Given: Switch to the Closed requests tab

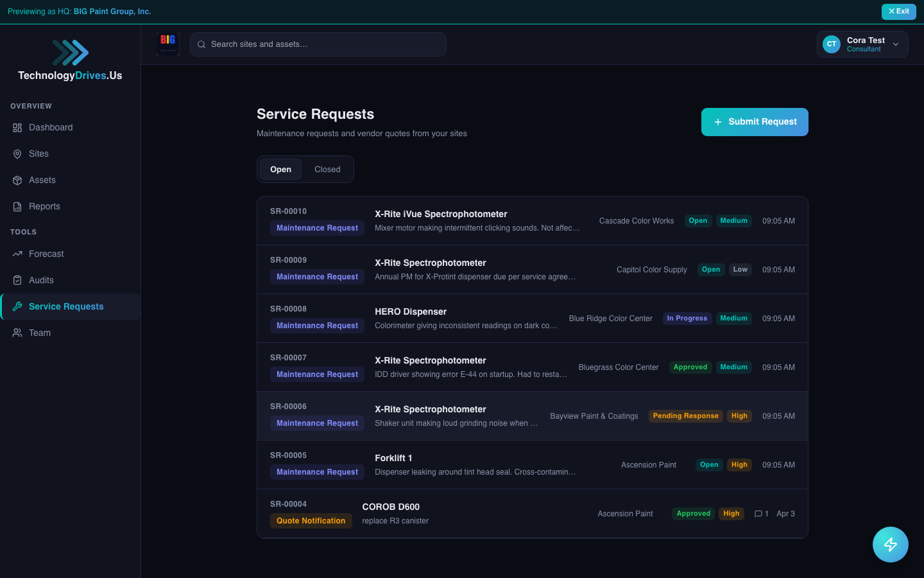Looking at the screenshot, I should [x=327, y=170].
